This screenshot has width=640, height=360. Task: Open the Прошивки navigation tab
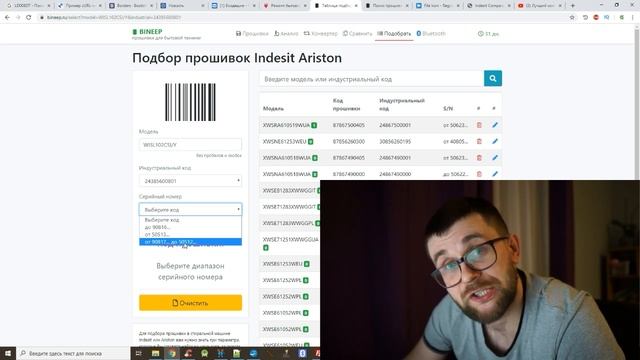point(252,33)
